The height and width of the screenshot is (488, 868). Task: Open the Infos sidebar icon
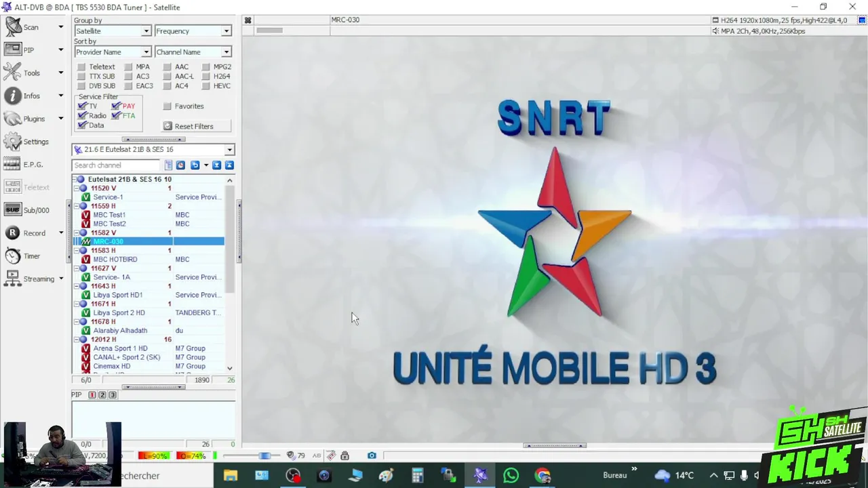coord(13,96)
